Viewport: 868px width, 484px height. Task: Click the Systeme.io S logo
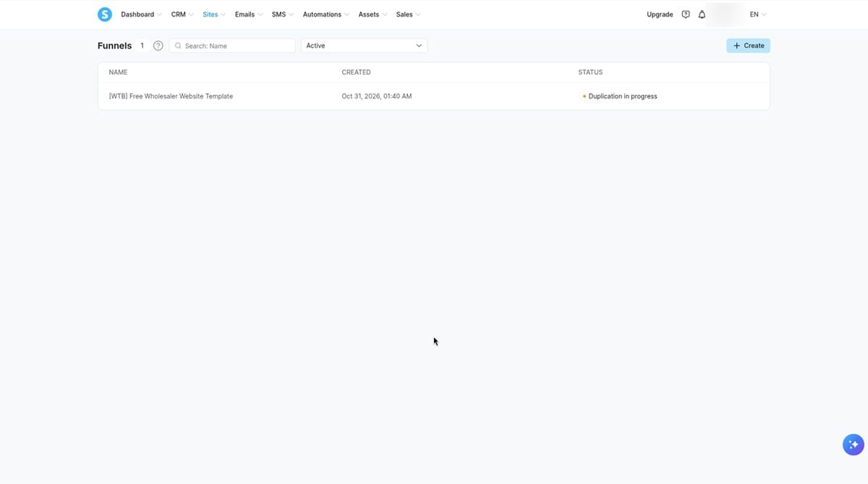(105, 14)
